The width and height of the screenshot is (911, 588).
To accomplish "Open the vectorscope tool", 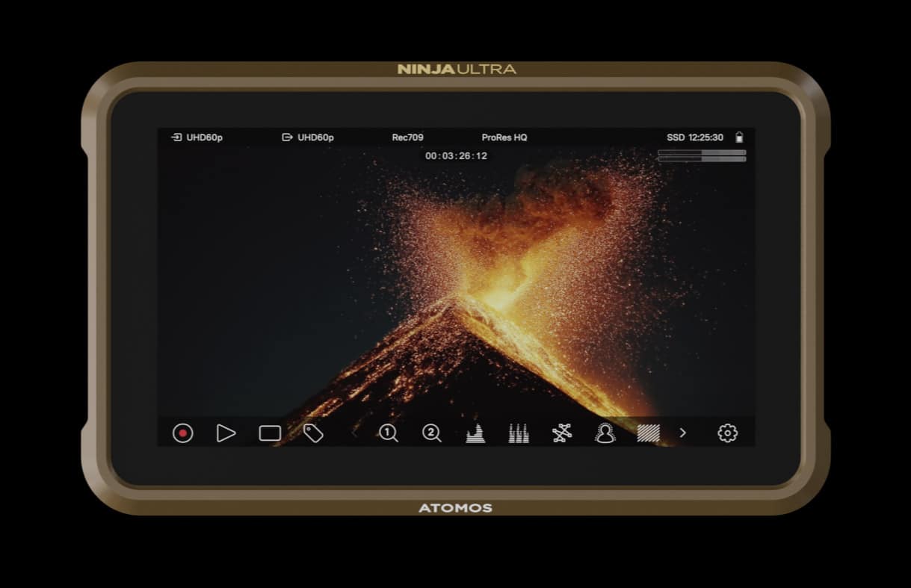I will point(562,433).
